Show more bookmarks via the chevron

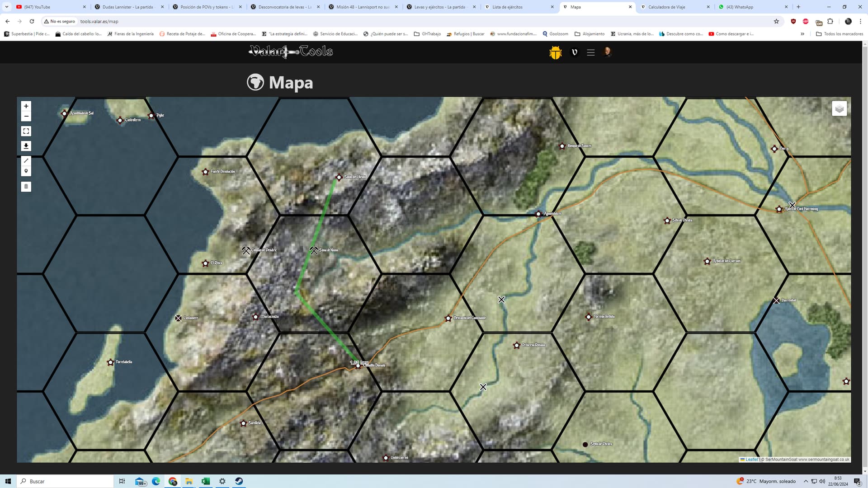802,34
